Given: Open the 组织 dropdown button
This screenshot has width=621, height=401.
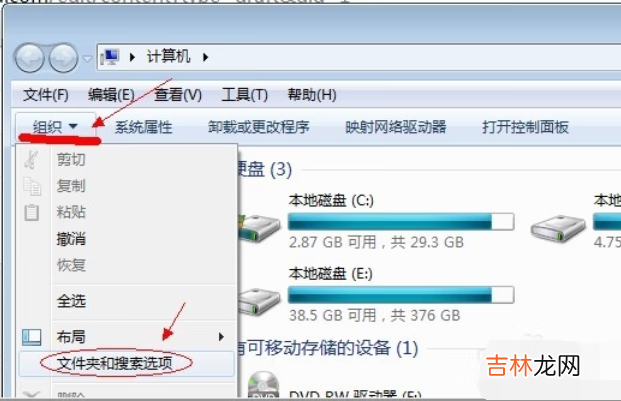Looking at the screenshot, I should click(x=55, y=127).
